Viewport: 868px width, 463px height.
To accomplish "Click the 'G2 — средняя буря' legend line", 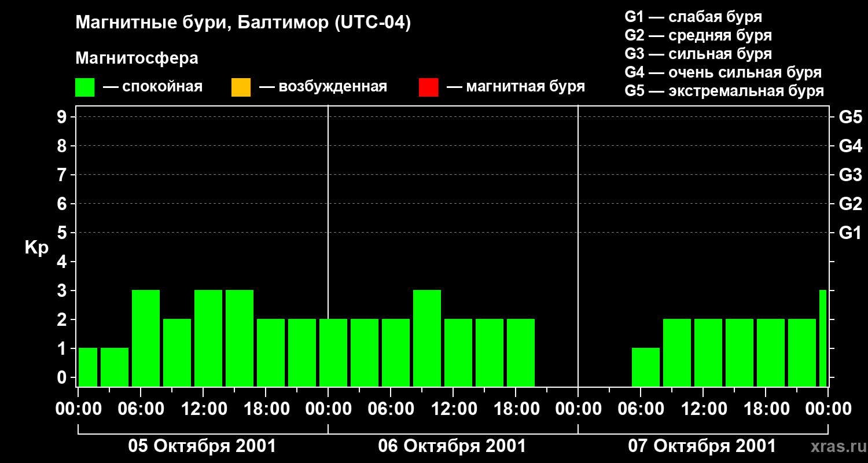I will point(698,35).
